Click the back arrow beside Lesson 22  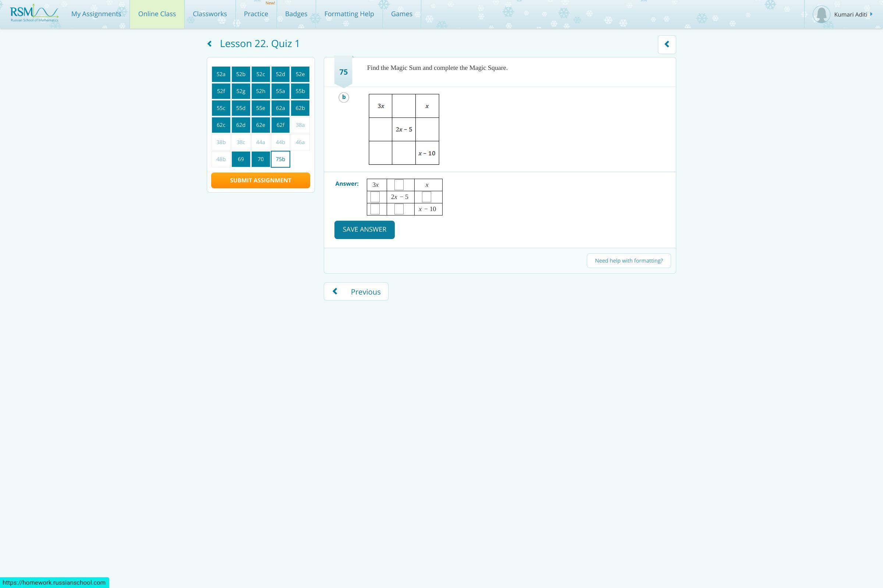click(210, 44)
